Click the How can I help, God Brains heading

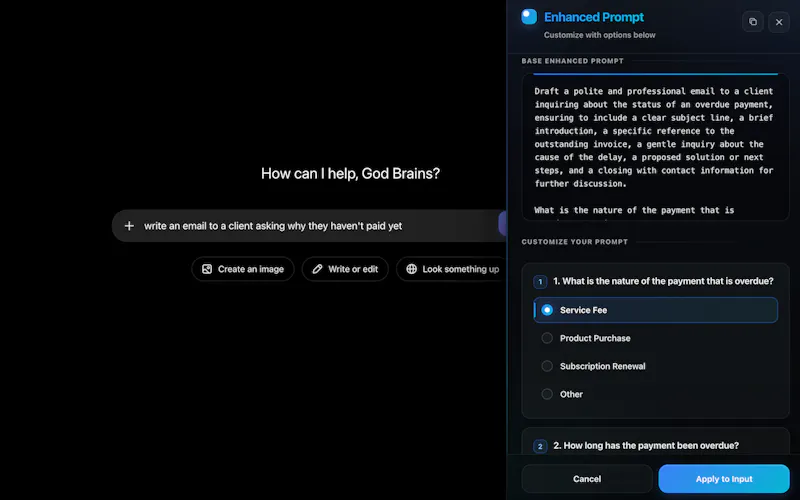[x=351, y=173]
